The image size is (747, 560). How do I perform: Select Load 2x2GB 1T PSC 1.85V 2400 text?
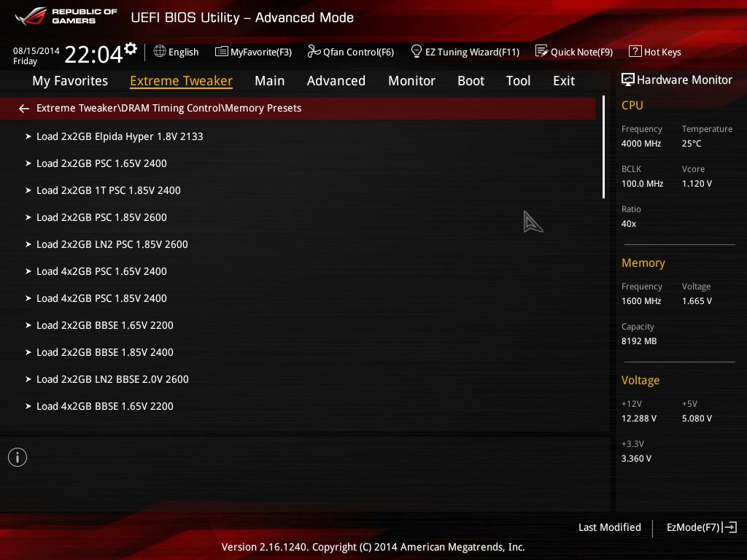tap(109, 190)
